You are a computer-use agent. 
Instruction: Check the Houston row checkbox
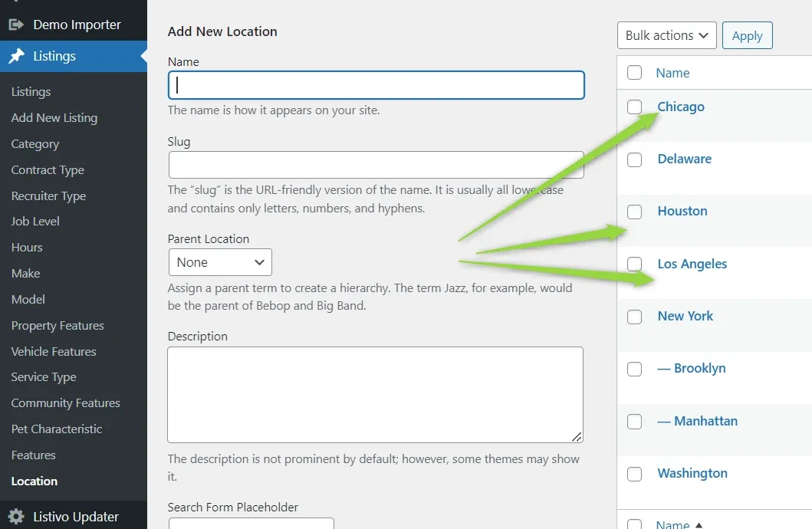[x=634, y=212]
